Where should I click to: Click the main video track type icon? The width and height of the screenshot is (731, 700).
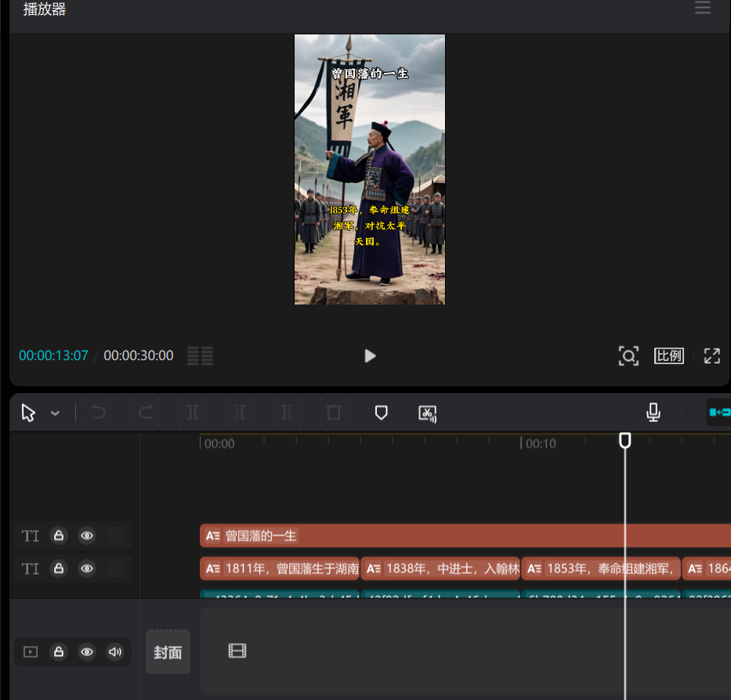tap(31, 651)
